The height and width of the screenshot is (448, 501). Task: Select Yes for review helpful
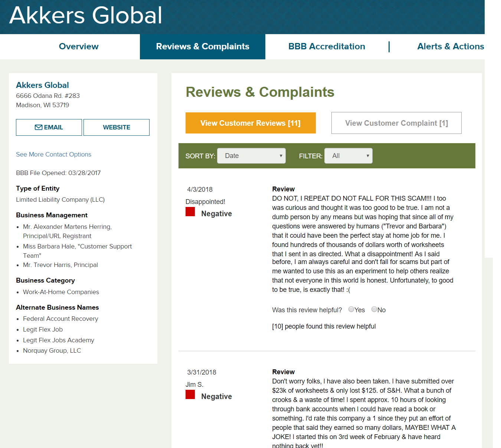pos(351,309)
